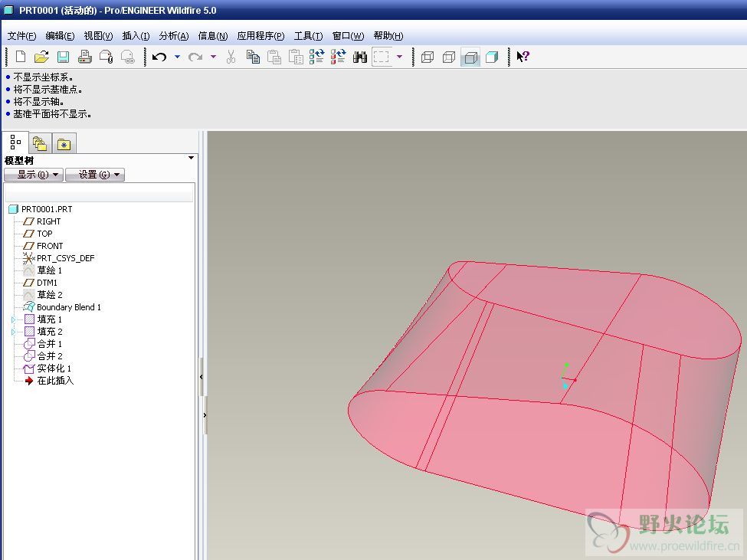The image size is (747, 560).
Task: Select 填充 1 in model tree
Action: (x=49, y=319)
